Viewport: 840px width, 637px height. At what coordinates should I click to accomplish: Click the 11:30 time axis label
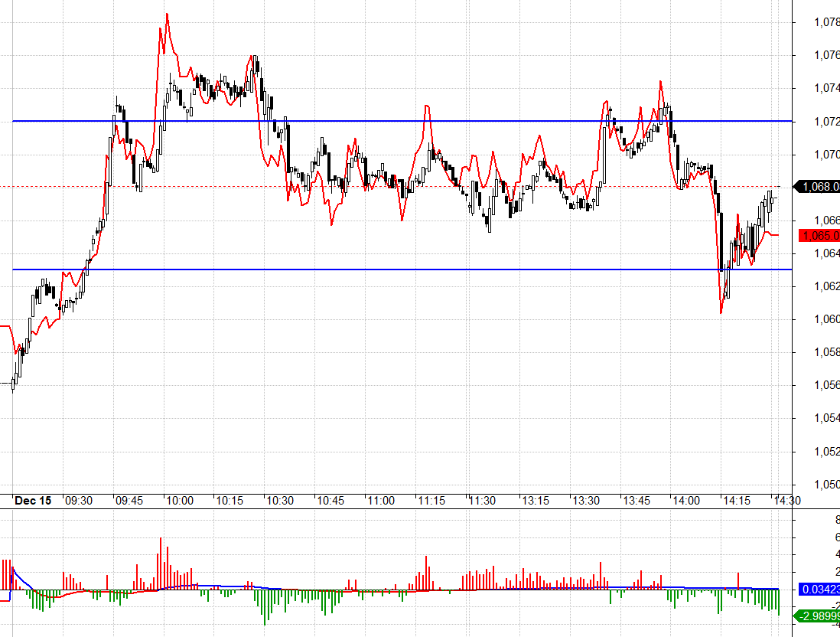click(x=482, y=501)
